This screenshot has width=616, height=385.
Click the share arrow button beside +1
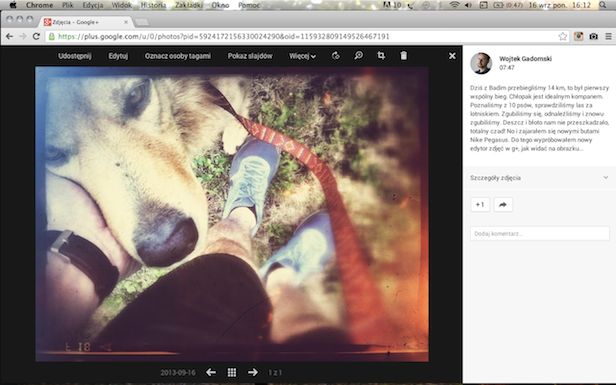point(503,204)
